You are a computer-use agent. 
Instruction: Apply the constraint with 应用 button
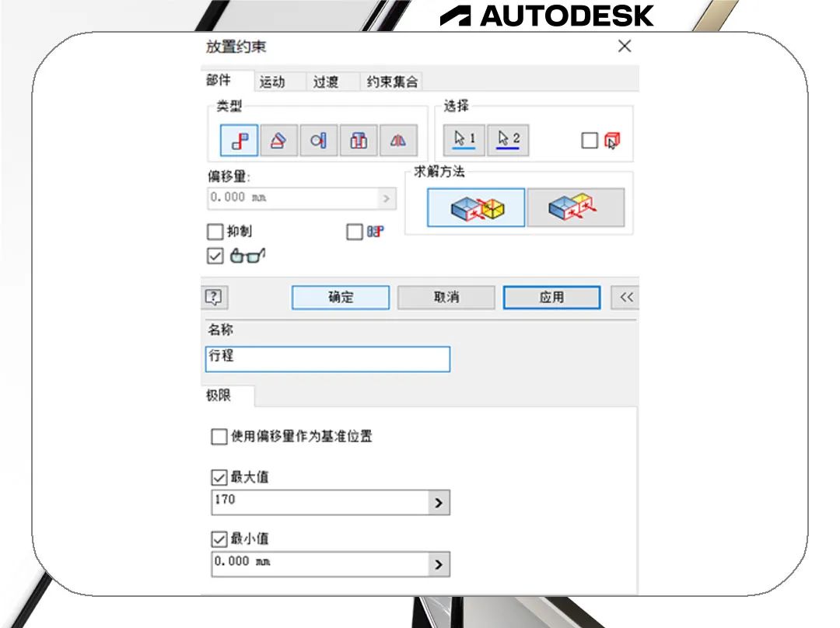pyautogui.click(x=551, y=297)
